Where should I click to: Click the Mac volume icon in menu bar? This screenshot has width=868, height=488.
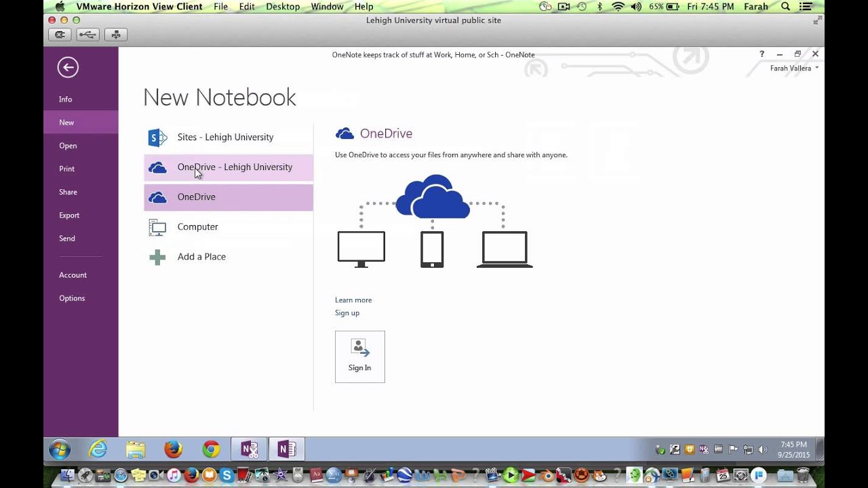(x=636, y=7)
